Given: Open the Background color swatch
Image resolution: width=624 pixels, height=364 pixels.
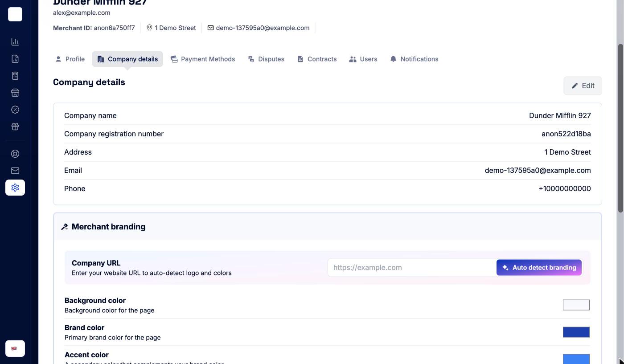Looking at the screenshot, I should tap(576, 305).
